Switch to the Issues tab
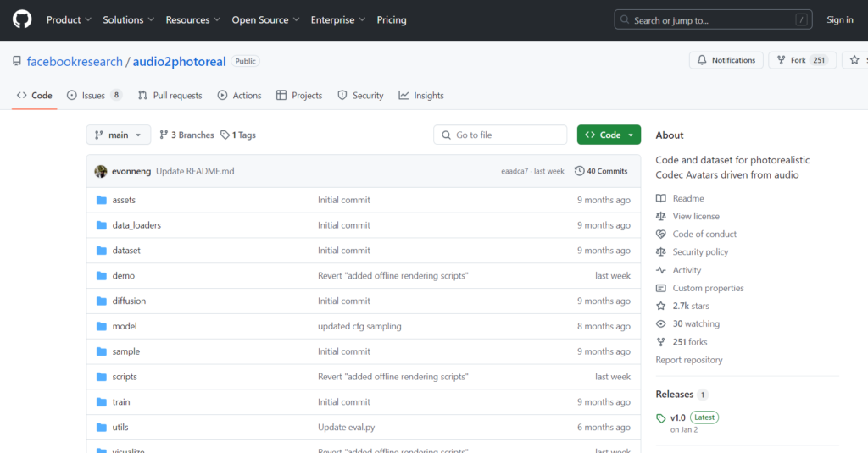Viewport: 868px width, 453px height. [x=95, y=96]
